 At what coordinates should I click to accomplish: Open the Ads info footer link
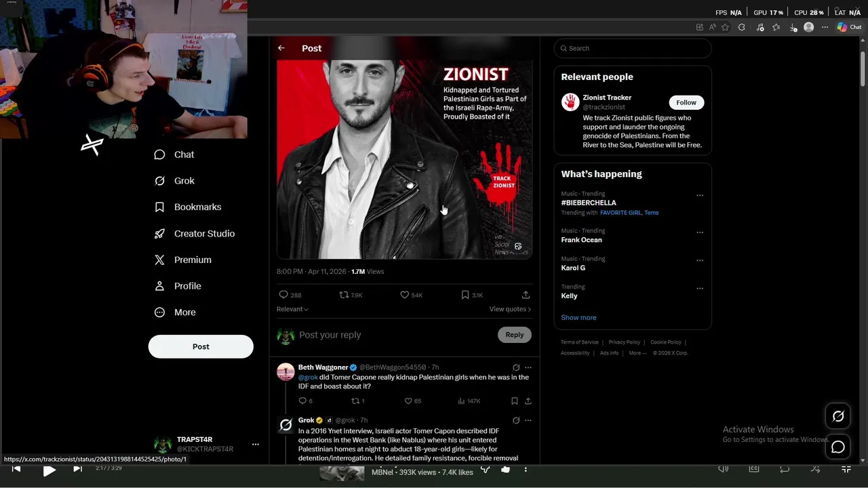pos(609,353)
